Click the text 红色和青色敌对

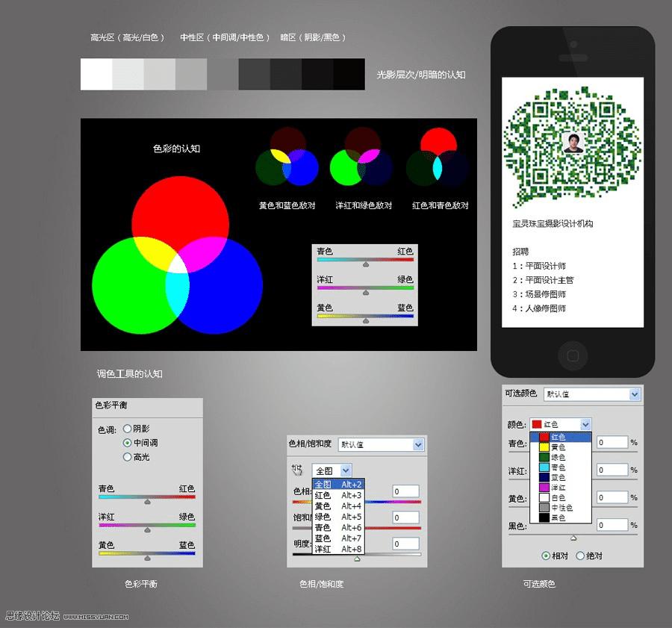click(x=440, y=205)
